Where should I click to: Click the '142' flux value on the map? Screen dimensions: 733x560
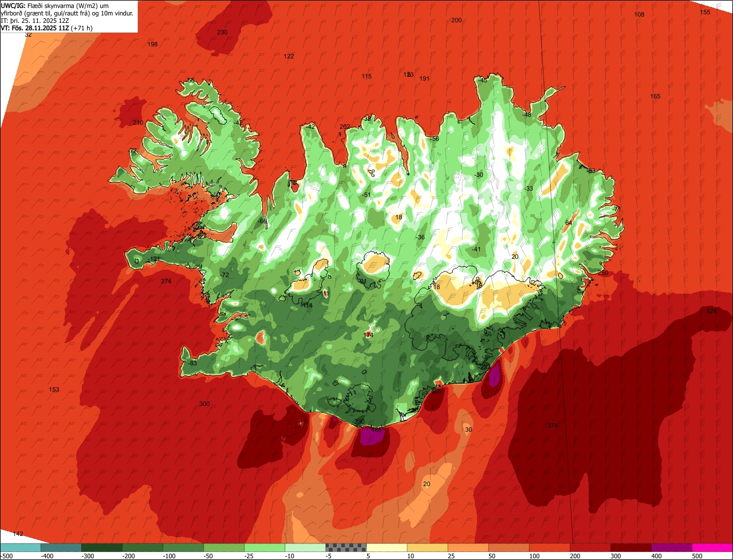18,534
